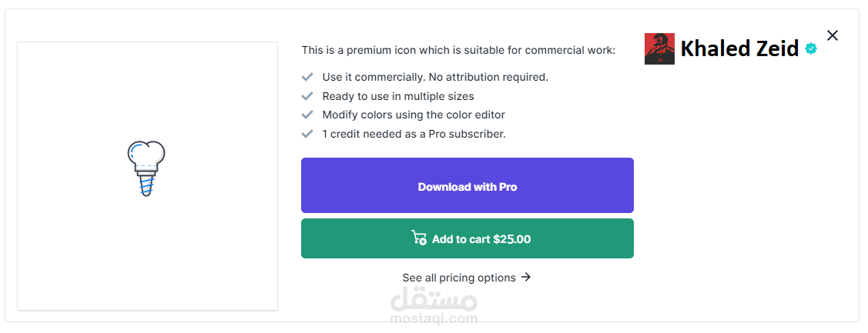
Task: Open See all pricing options link
Action: pyautogui.click(x=459, y=278)
